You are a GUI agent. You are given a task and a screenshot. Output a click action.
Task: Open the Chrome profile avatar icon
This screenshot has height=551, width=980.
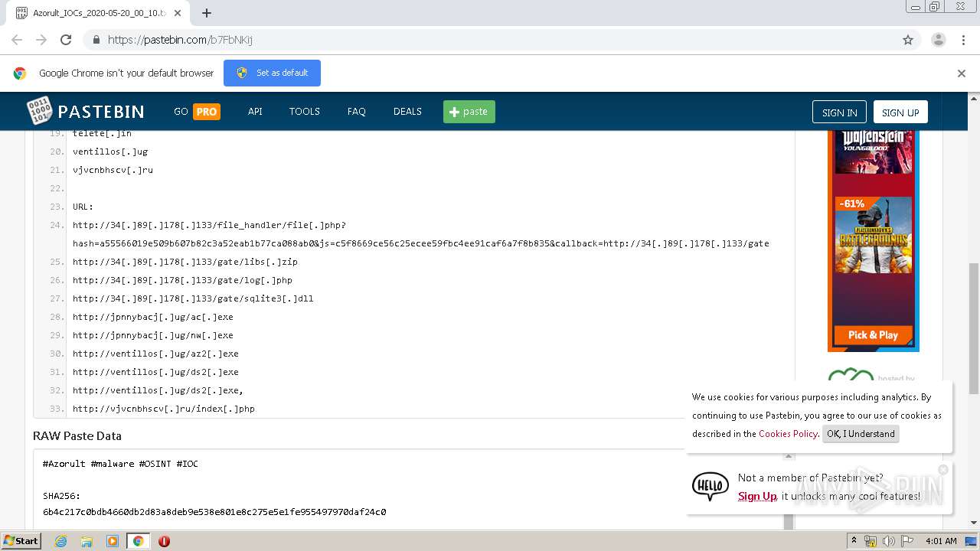[x=938, y=40]
